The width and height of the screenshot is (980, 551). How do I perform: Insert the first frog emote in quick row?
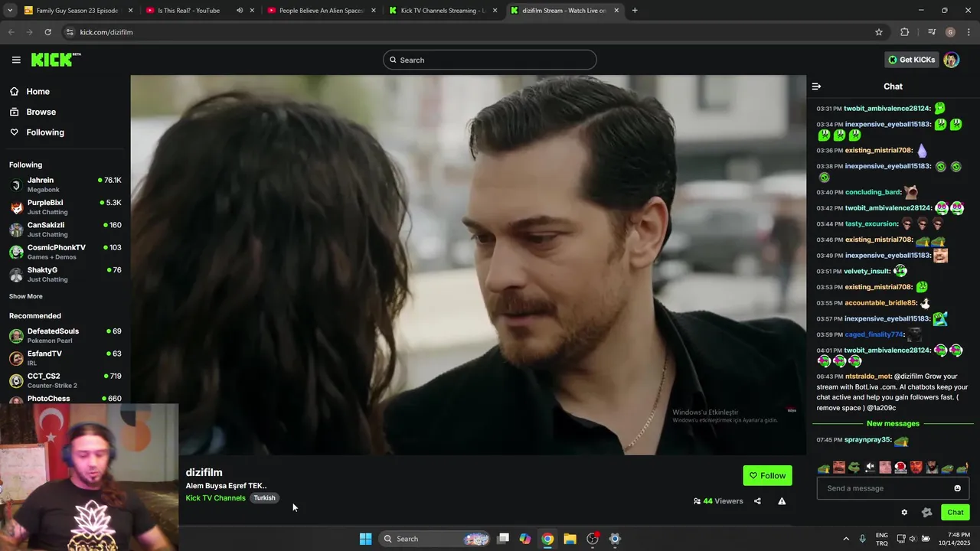point(824,467)
